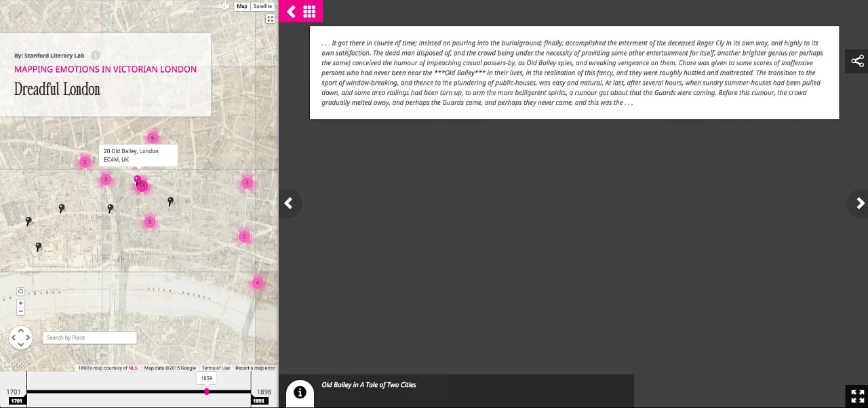Zoom in with the plus map control
Image resolution: width=868 pixels, height=408 pixels.
[x=20, y=303]
